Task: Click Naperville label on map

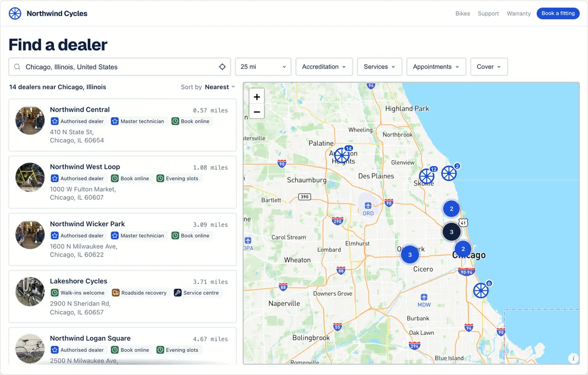Action: (284, 304)
